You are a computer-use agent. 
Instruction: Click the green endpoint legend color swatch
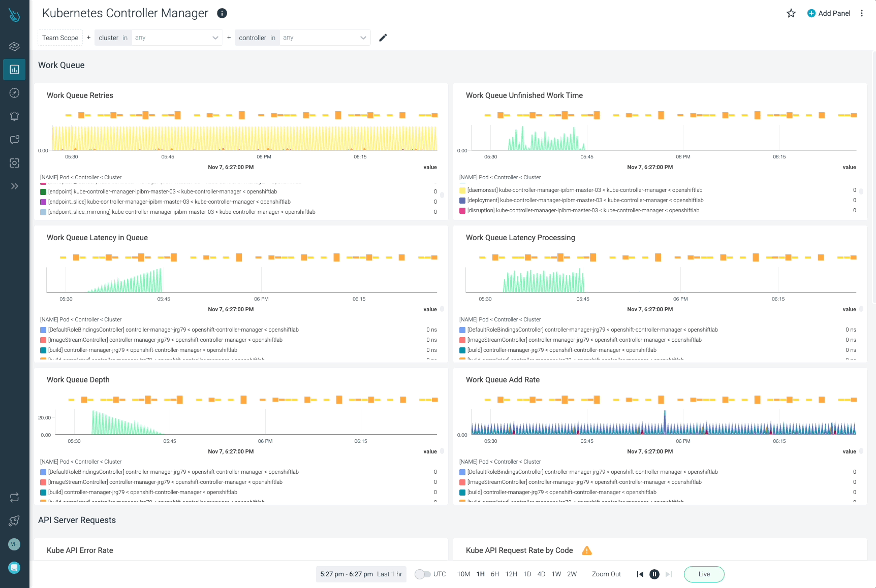[43, 192]
